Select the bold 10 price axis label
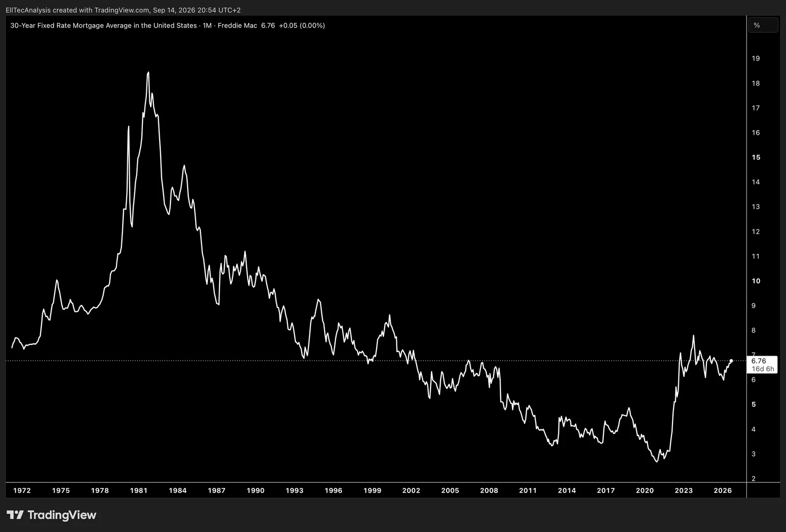 pos(756,281)
